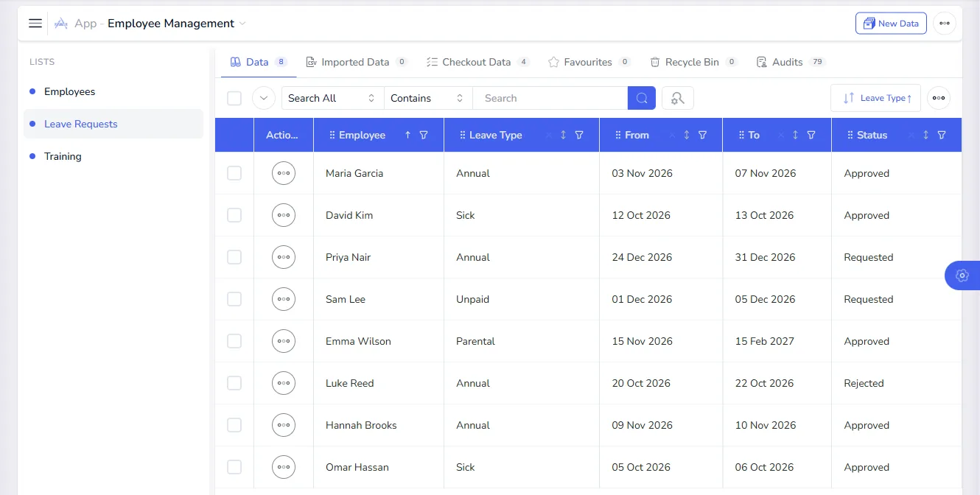Toggle Employee column ascending sort arrow

tap(407, 135)
